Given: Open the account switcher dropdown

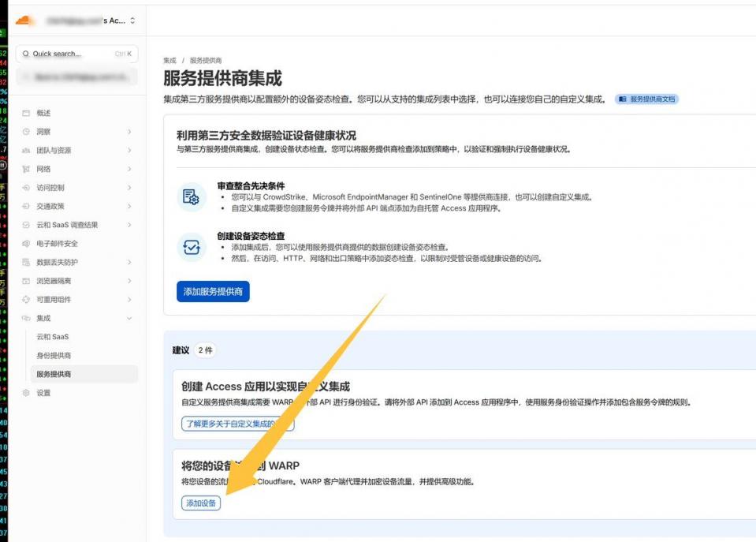Looking at the screenshot, I should tap(132, 21).
